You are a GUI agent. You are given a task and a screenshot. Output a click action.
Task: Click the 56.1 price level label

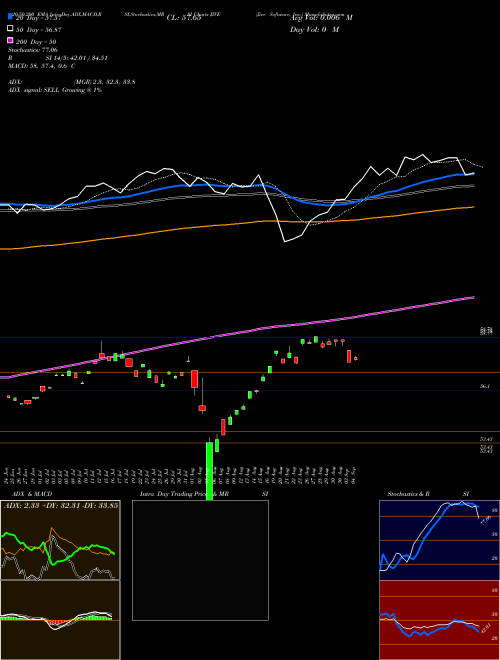click(484, 386)
